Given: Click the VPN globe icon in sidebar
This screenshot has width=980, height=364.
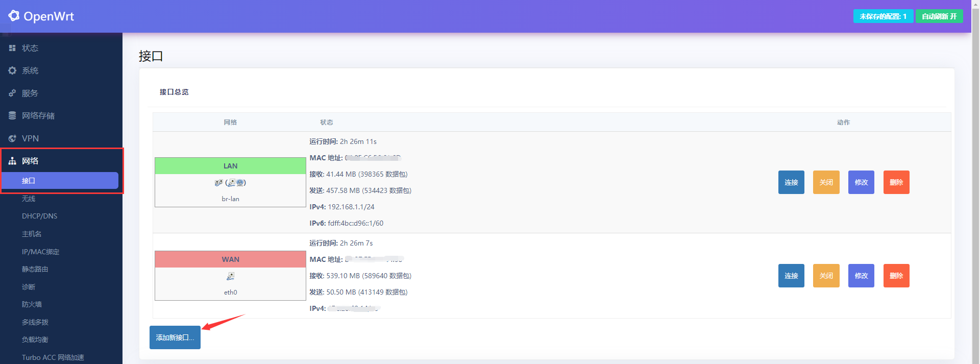Looking at the screenshot, I should point(12,138).
